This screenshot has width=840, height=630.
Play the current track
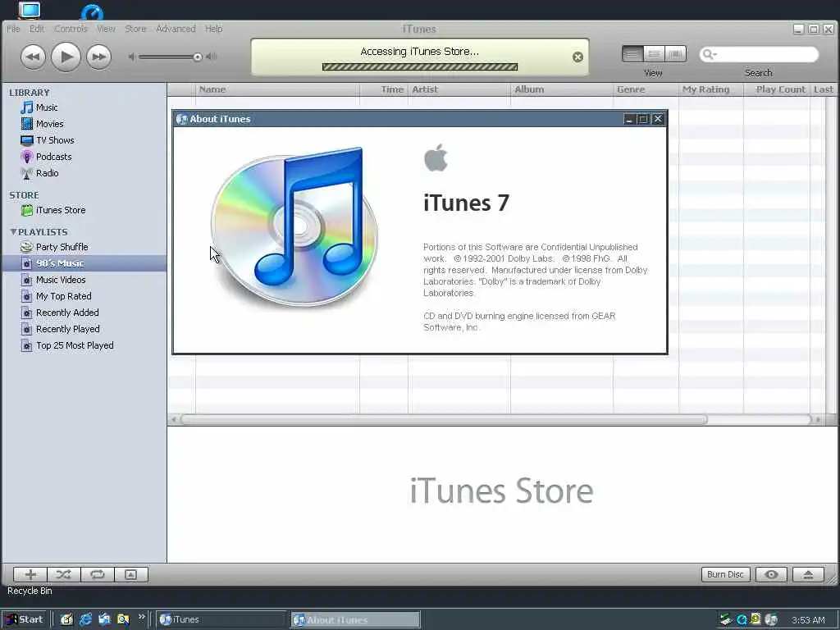point(66,57)
